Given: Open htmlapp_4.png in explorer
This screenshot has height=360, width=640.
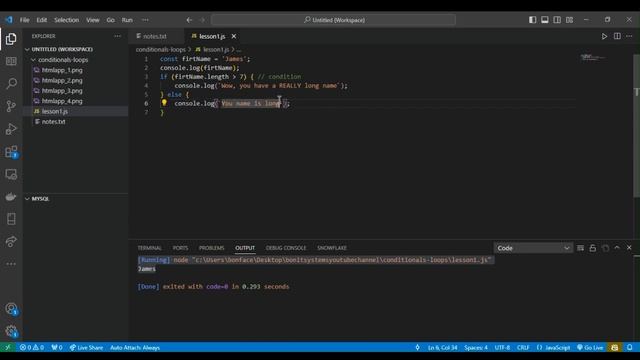Looking at the screenshot, I should point(62,101).
